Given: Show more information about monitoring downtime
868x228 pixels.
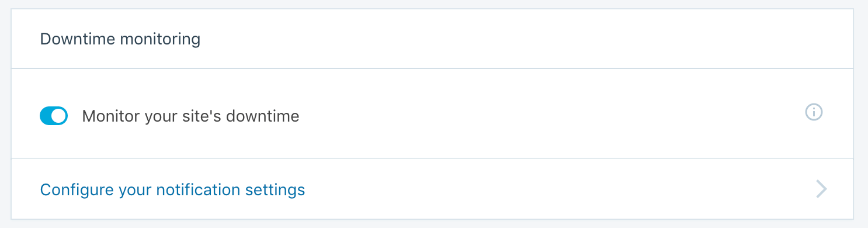Looking at the screenshot, I should click(x=814, y=112).
